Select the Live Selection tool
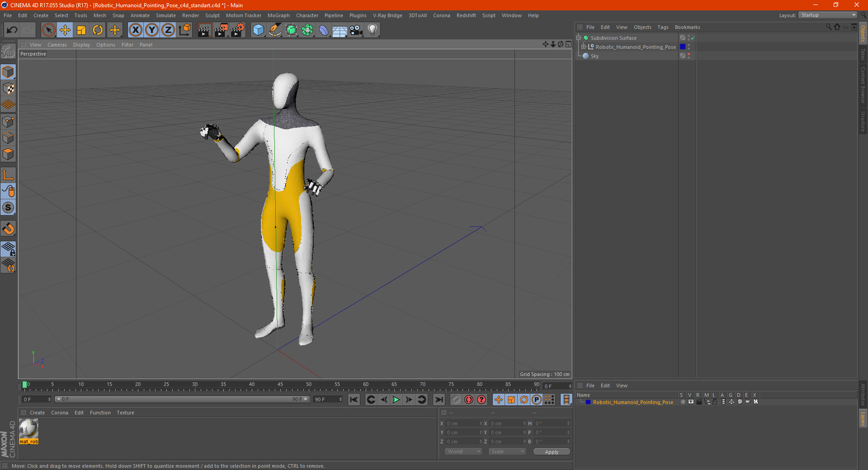The width and height of the screenshot is (868, 470). [48, 30]
